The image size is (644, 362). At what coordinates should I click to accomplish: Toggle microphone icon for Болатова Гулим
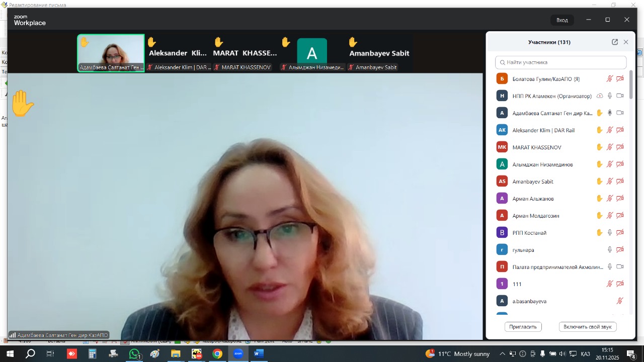point(610,79)
